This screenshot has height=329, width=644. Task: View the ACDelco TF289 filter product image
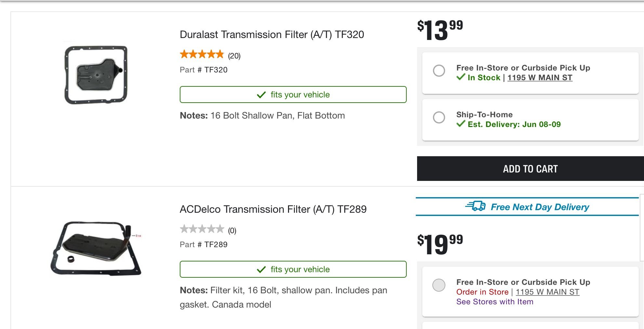96,248
